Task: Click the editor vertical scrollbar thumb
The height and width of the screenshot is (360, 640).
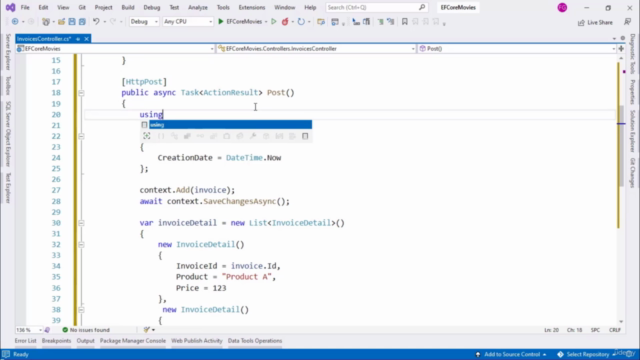Action: [621, 145]
